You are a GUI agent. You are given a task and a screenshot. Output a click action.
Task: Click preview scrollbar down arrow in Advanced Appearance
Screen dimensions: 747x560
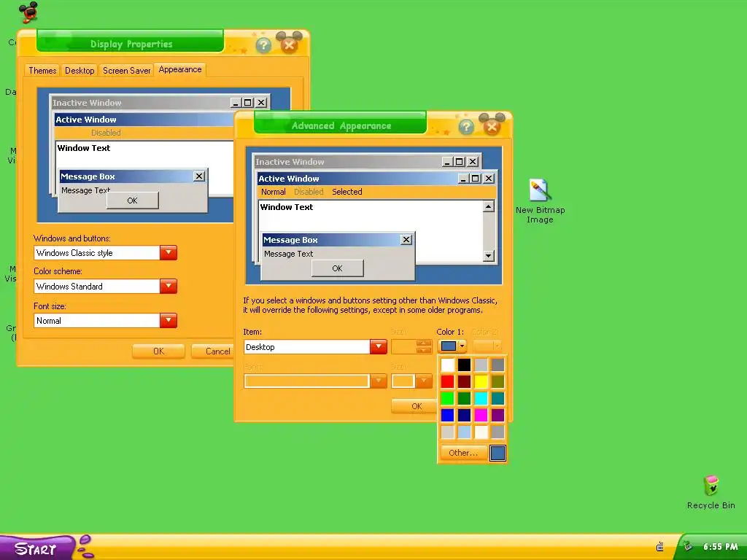[x=488, y=256]
